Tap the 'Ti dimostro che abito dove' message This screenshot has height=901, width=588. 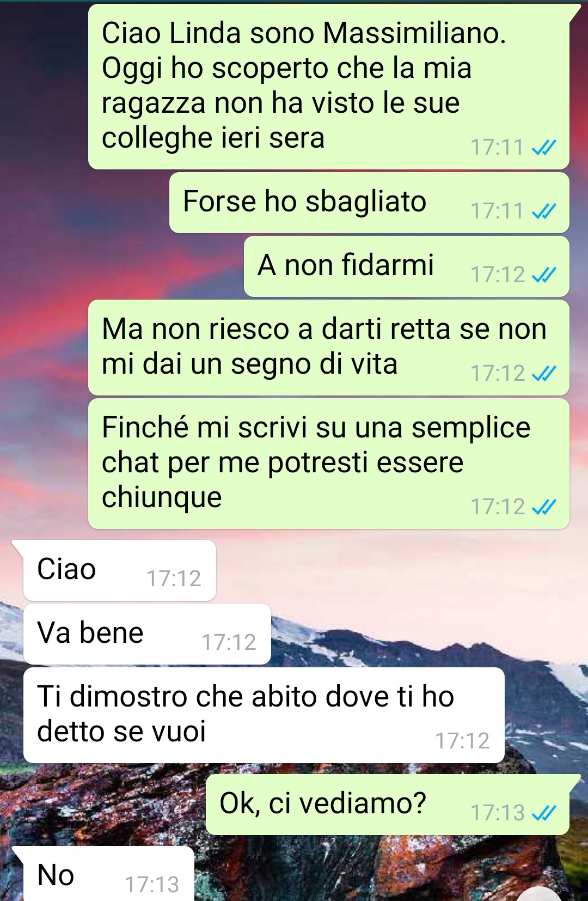pos(264,715)
